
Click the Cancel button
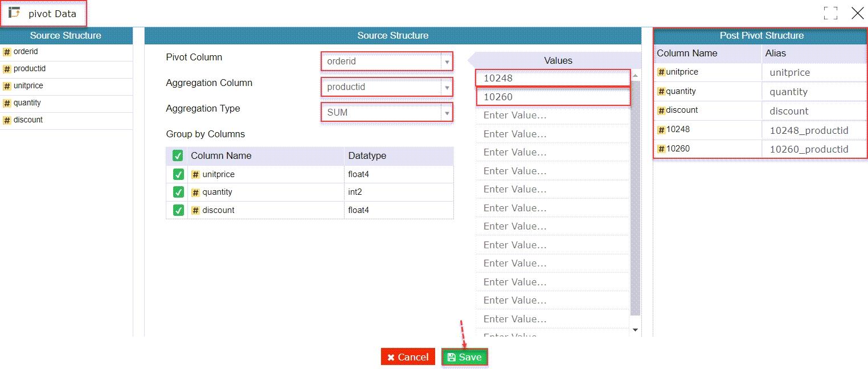(x=407, y=356)
